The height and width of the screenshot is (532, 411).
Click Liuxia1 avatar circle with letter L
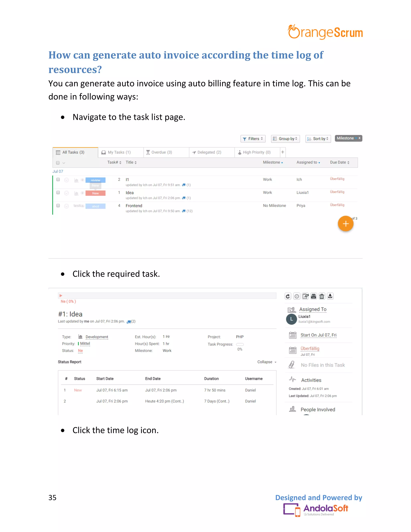tap(291, 319)
